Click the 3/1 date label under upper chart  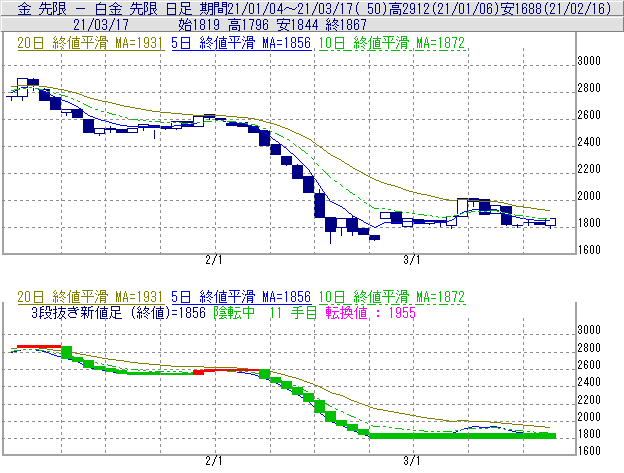click(x=411, y=260)
